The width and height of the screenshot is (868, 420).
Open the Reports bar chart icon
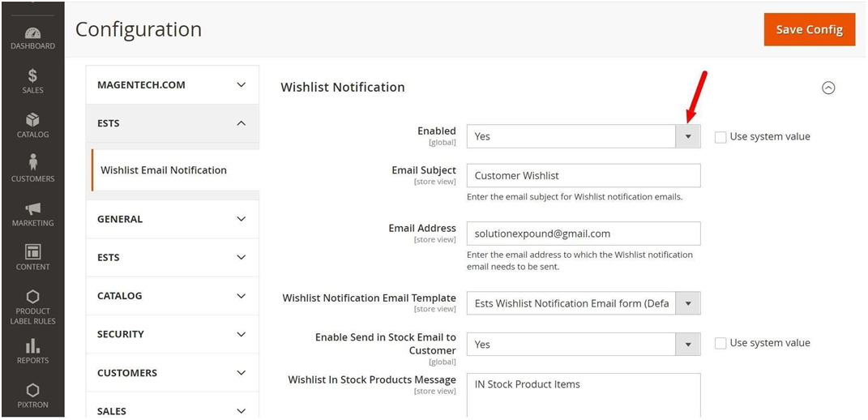pyautogui.click(x=32, y=345)
